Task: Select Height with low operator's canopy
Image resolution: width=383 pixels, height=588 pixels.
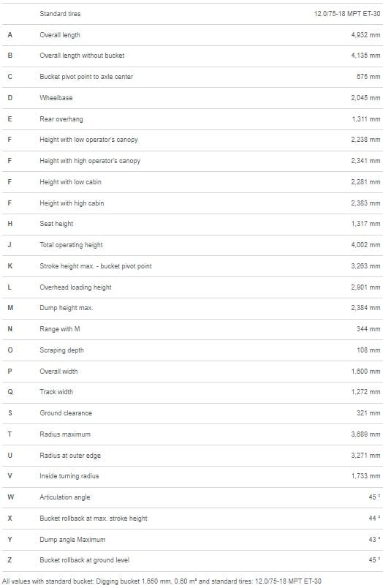Action: pos(89,140)
